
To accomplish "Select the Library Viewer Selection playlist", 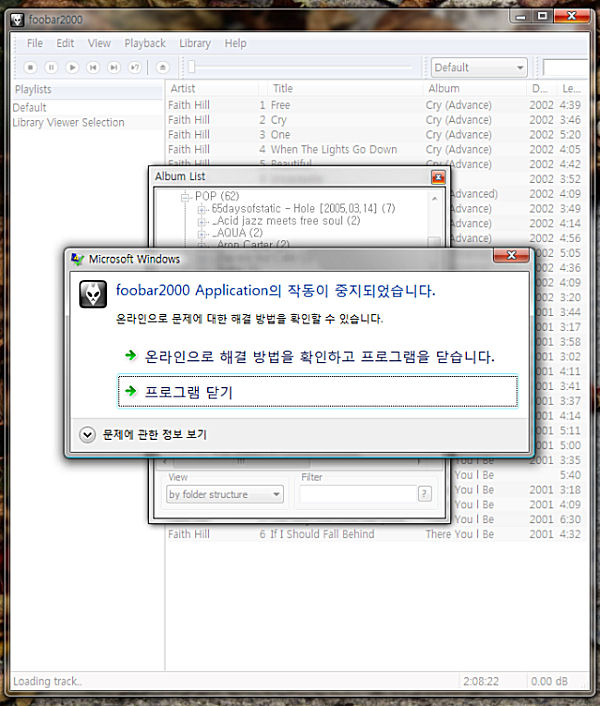I will click(x=68, y=122).
